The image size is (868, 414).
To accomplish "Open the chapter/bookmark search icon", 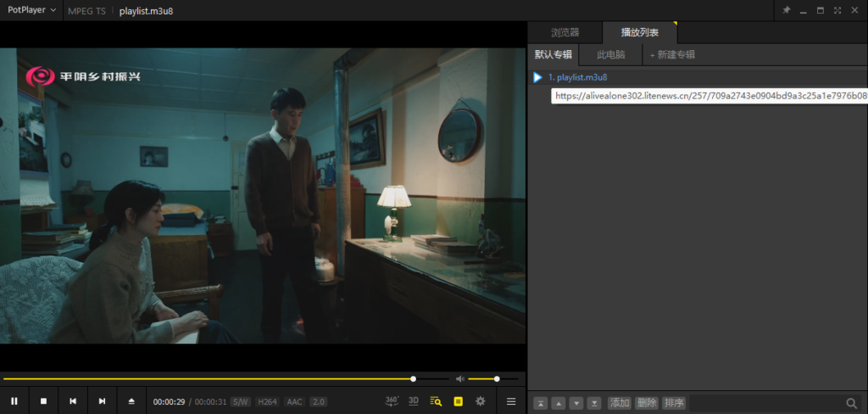I will (436, 401).
